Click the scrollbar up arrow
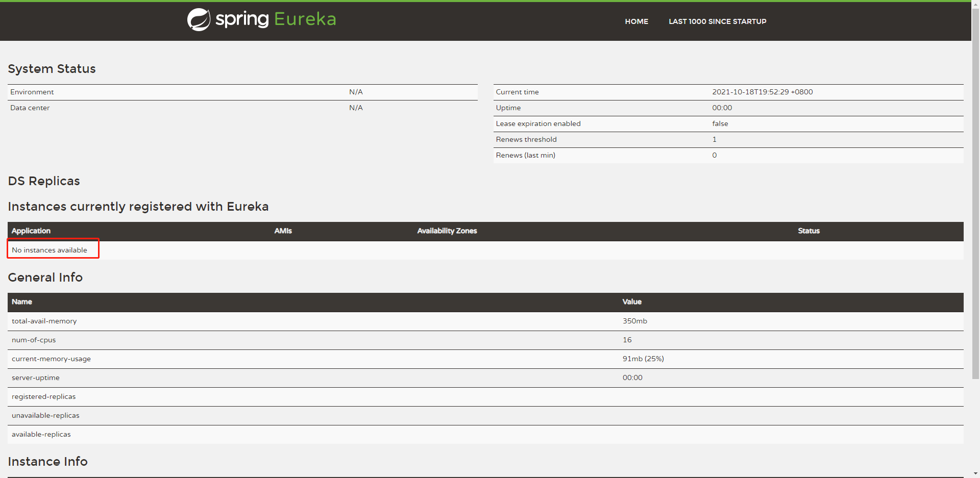This screenshot has width=980, height=478. [975, 4]
